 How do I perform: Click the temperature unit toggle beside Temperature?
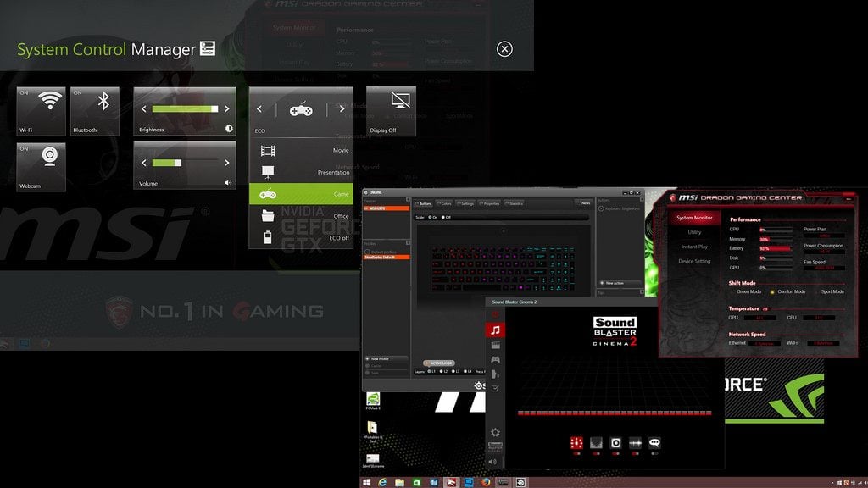765,308
